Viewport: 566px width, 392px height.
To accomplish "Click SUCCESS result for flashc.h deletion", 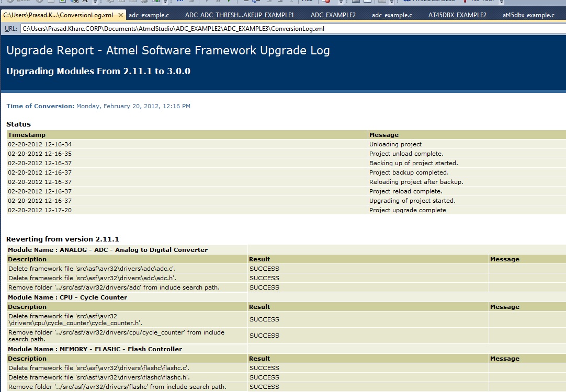I will click(264, 377).
